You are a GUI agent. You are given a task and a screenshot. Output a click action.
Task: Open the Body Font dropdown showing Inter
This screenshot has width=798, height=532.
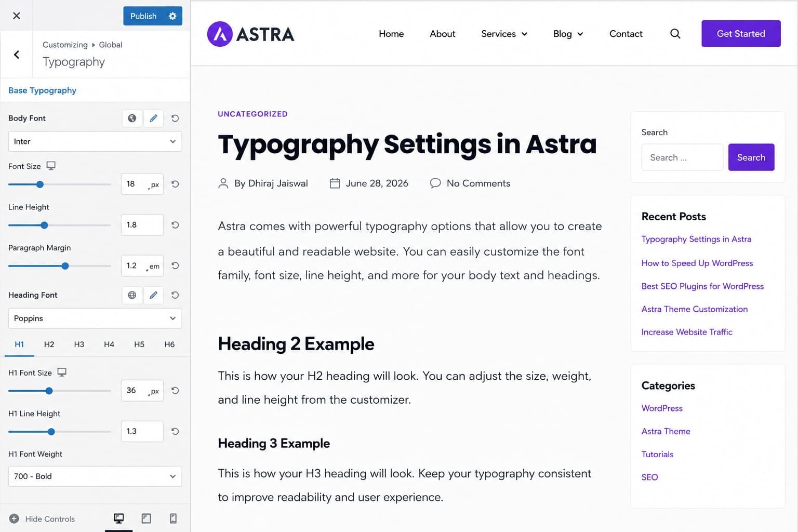tap(95, 141)
